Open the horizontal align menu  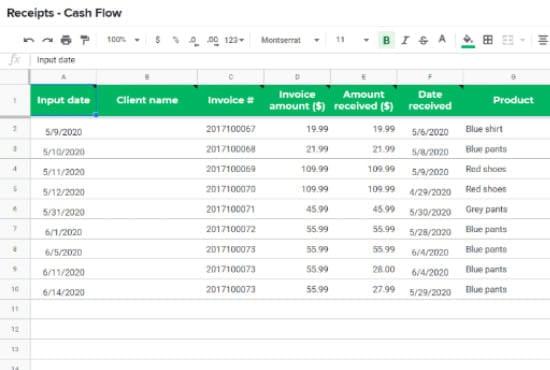[x=543, y=40]
